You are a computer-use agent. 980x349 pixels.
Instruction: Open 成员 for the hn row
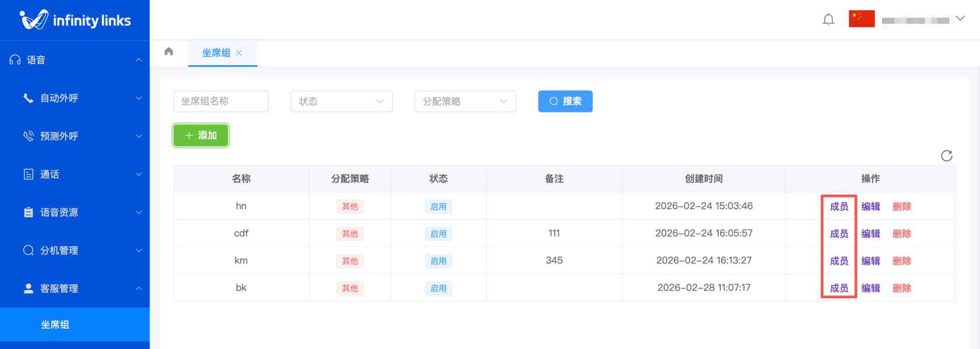pyautogui.click(x=839, y=206)
